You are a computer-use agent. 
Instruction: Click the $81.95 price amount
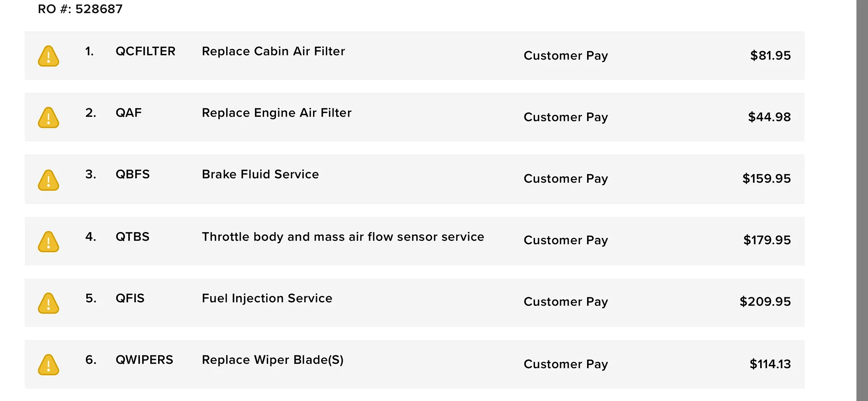click(x=770, y=56)
